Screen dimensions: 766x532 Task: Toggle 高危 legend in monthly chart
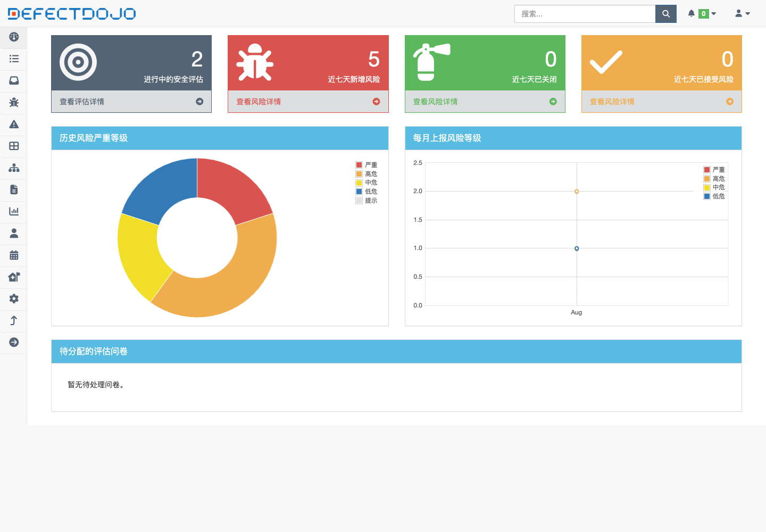coord(714,179)
